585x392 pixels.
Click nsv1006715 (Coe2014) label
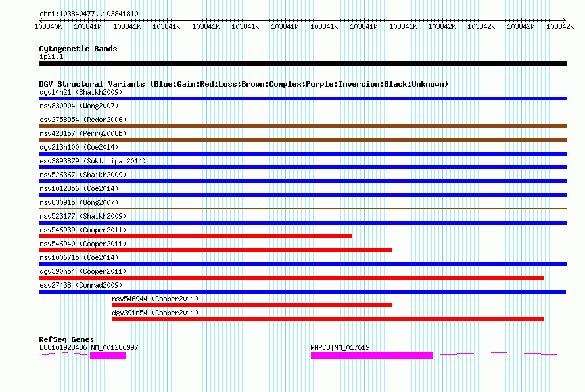(x=79, y=257)
